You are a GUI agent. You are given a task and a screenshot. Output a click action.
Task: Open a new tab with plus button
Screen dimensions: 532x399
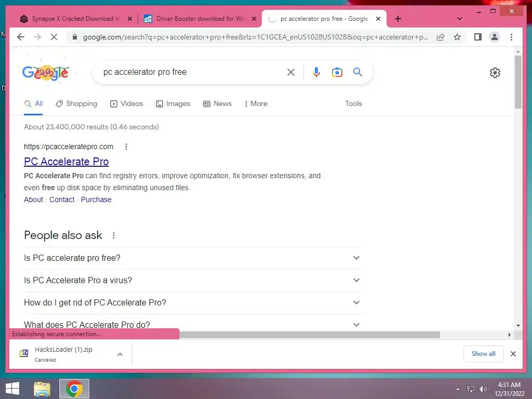click(398, 19)
